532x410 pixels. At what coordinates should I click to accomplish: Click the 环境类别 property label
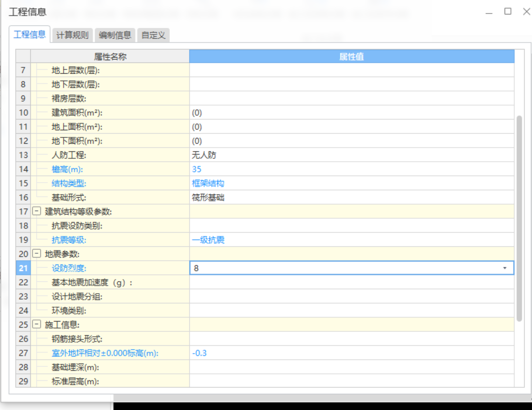pos(69,311)
